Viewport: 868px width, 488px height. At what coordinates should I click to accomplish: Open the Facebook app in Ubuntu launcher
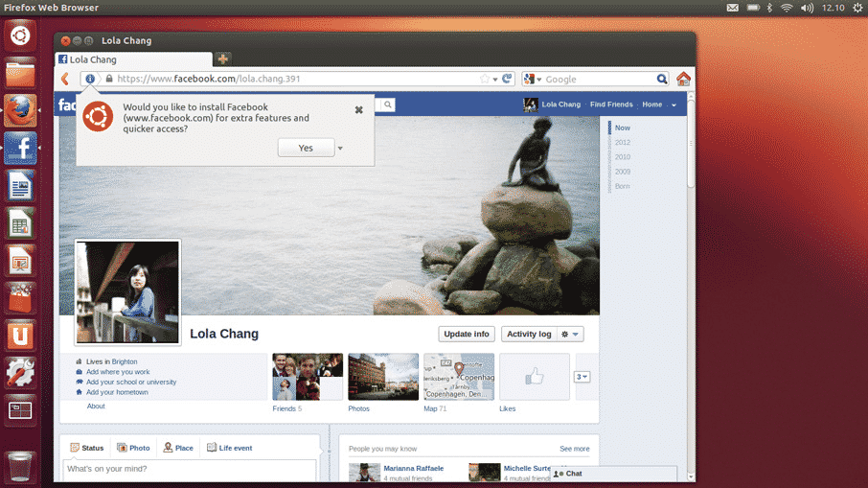[20, 149]
